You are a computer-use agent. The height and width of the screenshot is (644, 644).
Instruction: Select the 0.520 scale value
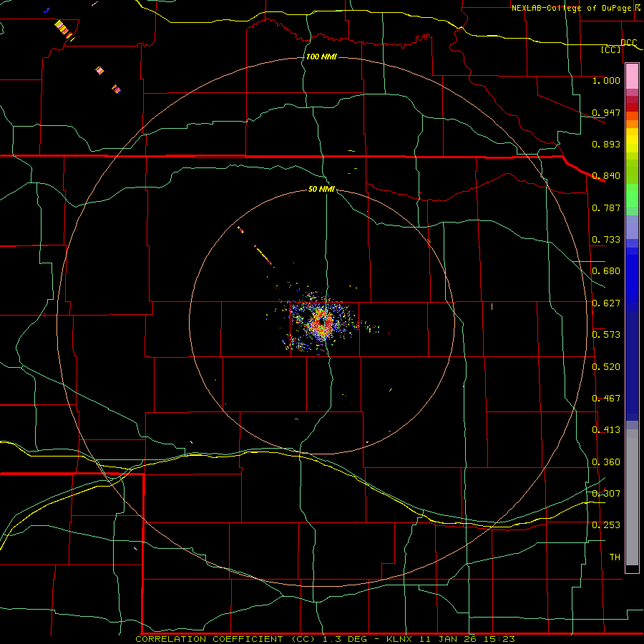pos(606,367)
